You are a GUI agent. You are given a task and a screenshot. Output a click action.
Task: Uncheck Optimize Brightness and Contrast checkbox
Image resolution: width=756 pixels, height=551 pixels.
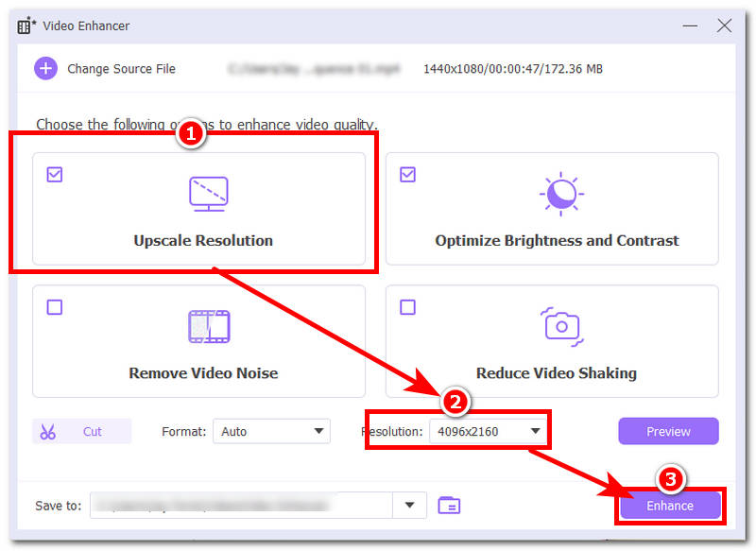click(x=407, y=175)
